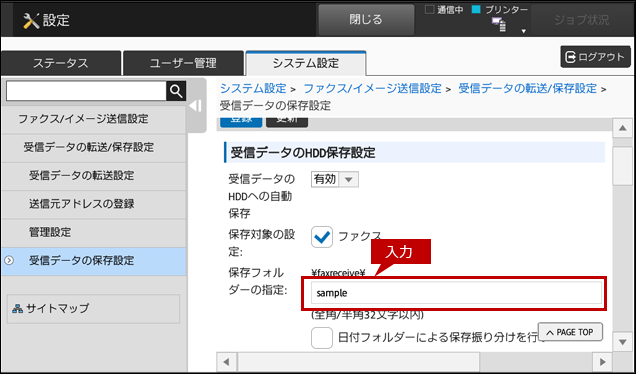636x374 pixels.
Task: Click horizontal scrollbar right arrow
Action: point(602,361)
